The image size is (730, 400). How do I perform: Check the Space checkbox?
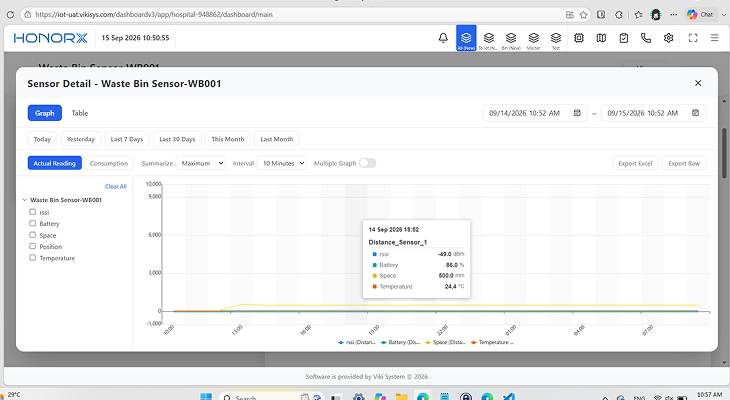(x=33, y=235)
